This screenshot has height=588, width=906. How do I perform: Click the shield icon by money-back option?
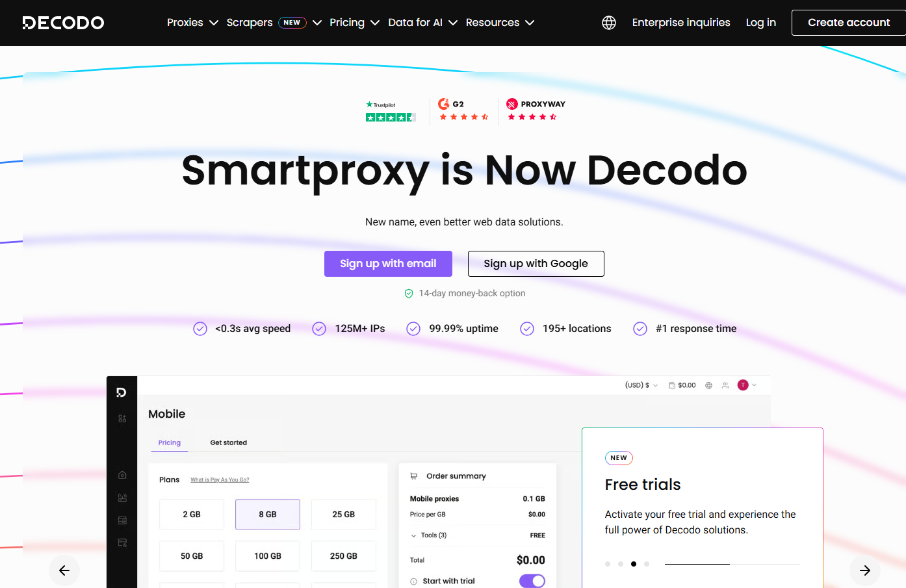[409, 294]
